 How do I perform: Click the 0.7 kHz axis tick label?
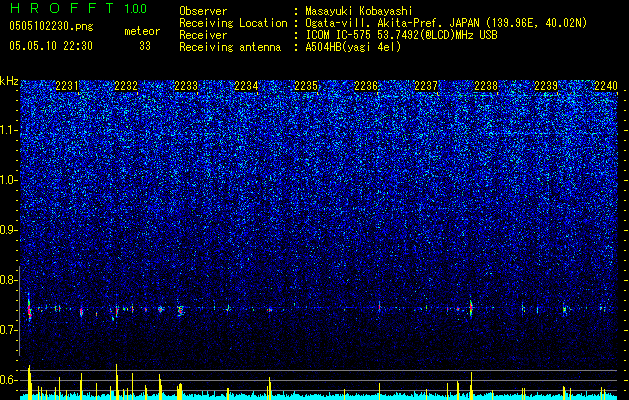coord(9,330)
